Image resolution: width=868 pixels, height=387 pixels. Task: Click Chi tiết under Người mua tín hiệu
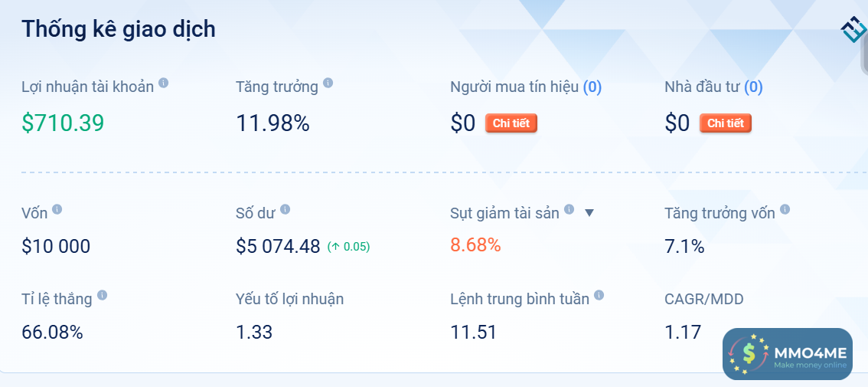point(511,123)
